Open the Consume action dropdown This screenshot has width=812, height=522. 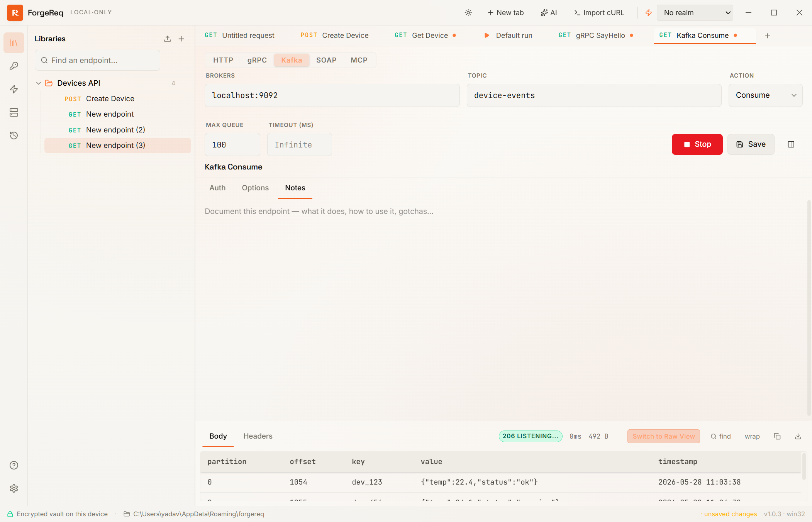coord(765,95)
